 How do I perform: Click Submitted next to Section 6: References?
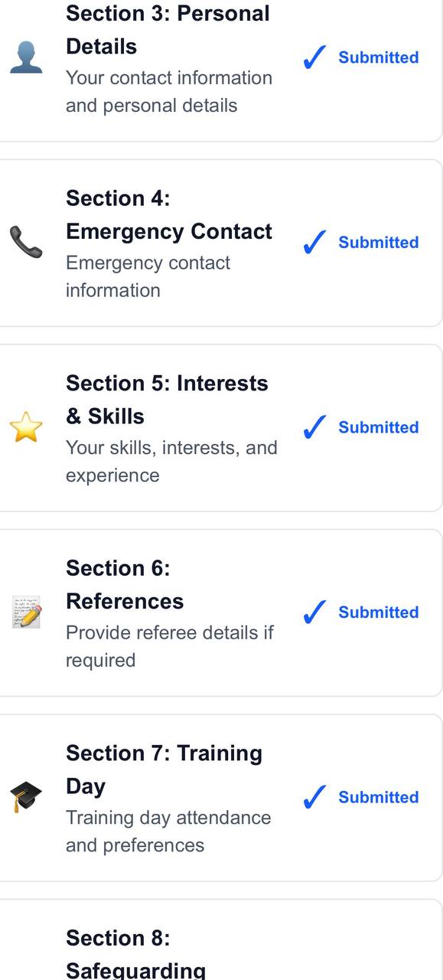coord(379,612)
